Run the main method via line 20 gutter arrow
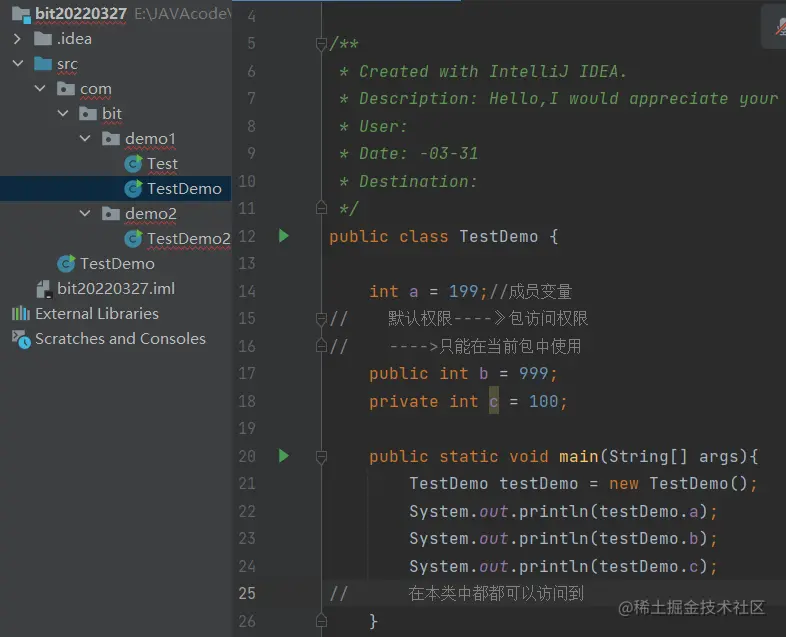The height and width of the screenshot is (637, 786). click(x=284, y=456)
